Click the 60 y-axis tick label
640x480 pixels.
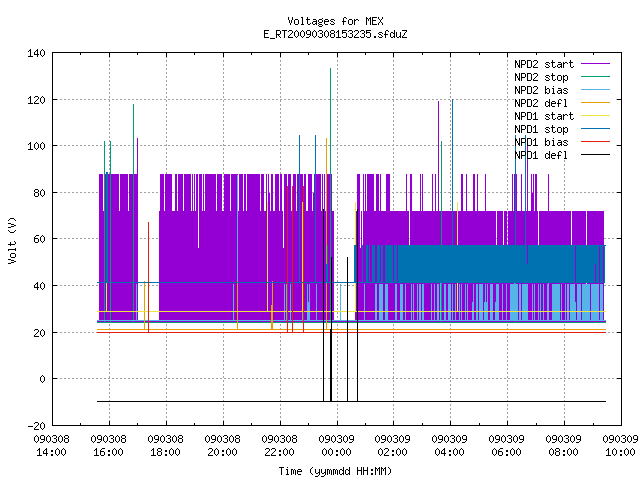click(x=39, y=239)
